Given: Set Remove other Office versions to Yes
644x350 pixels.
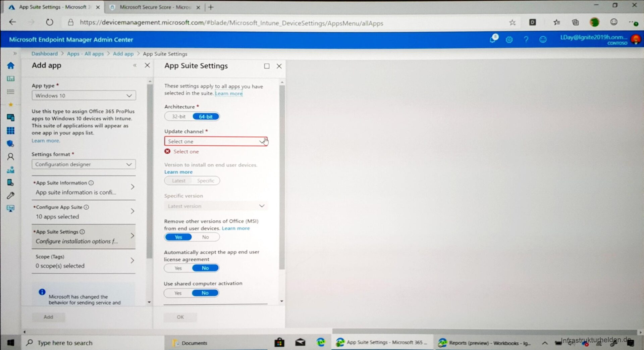Looking at the screenshot, I should tap(178, 237).
